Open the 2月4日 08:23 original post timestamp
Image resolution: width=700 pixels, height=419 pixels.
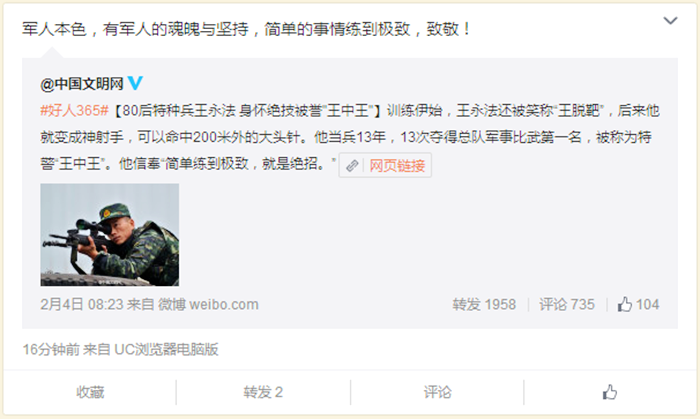point(81,304)
